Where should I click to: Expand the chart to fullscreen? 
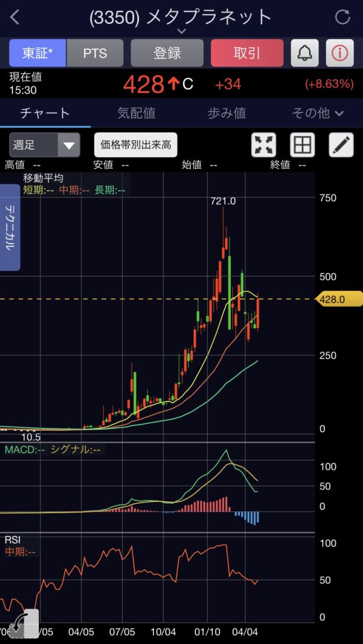click(x=264, y=145)
